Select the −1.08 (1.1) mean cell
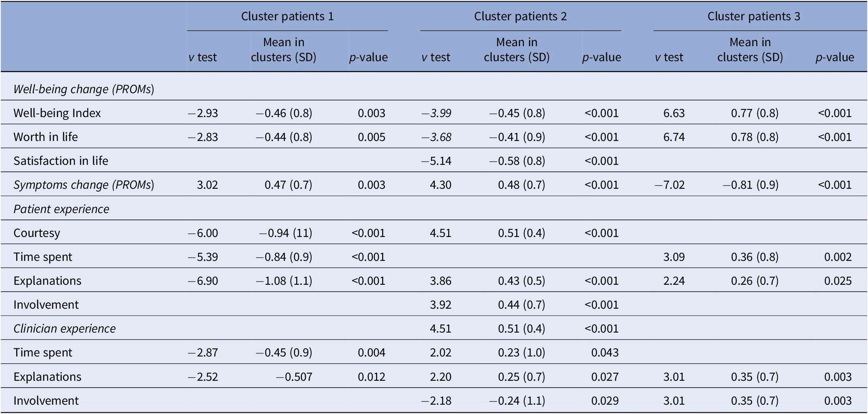 284,281
